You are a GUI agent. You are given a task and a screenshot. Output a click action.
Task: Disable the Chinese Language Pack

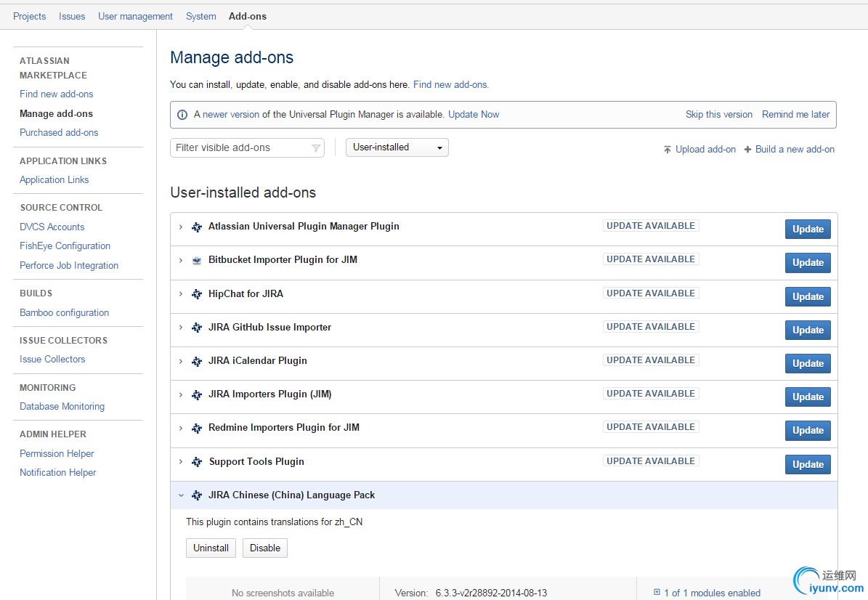click(x=264, y=548)
